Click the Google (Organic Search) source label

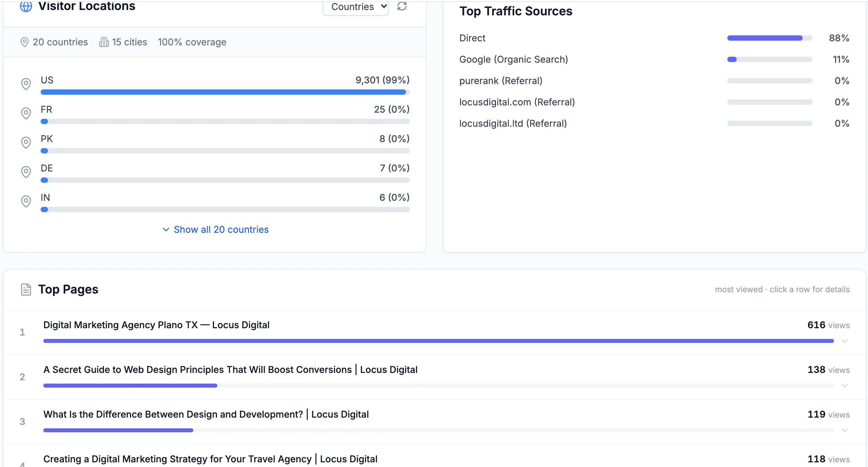pyautogui.click(x=514, y=59)
